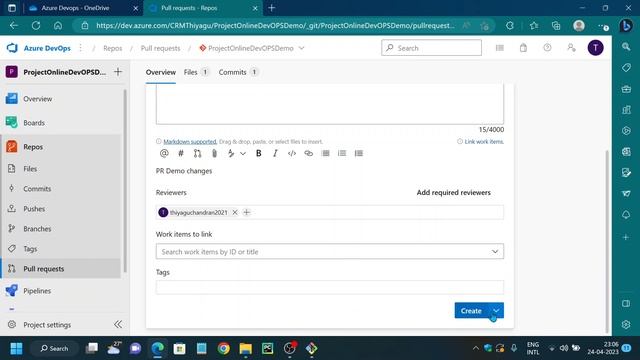Viewport: 640px width, 360px height.
Task: Collapse the sidebar with double chevron
Action: (118, 324)
